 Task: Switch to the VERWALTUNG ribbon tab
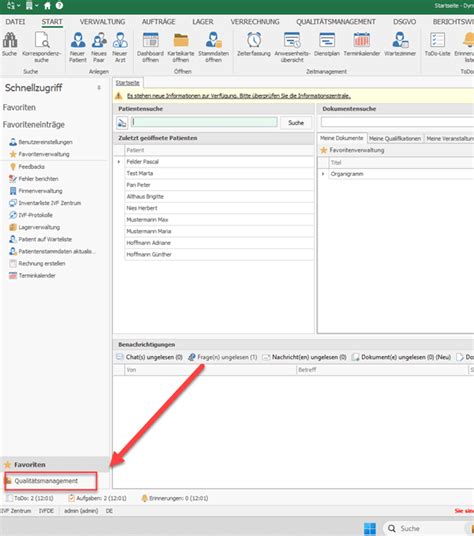[x=103, y=22]
